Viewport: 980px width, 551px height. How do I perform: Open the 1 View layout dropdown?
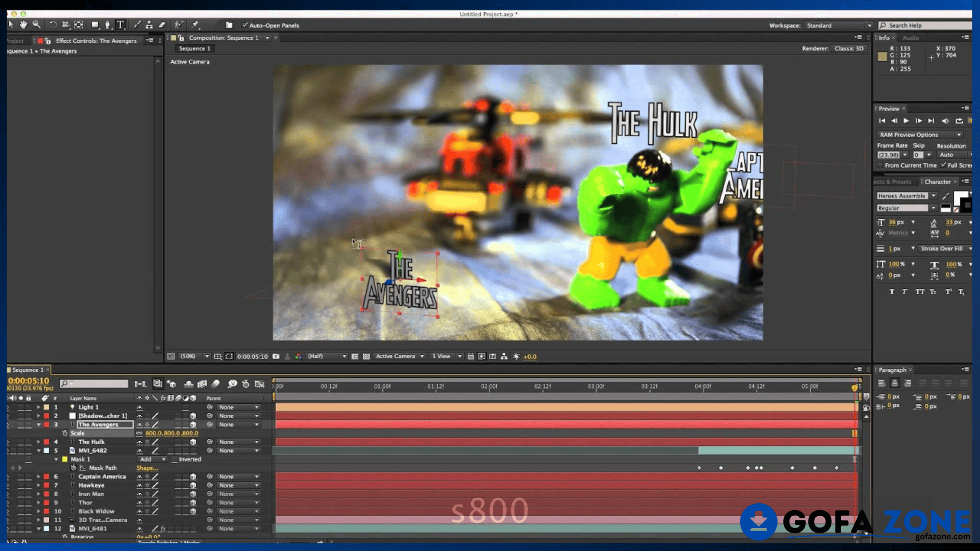[446, 357]
